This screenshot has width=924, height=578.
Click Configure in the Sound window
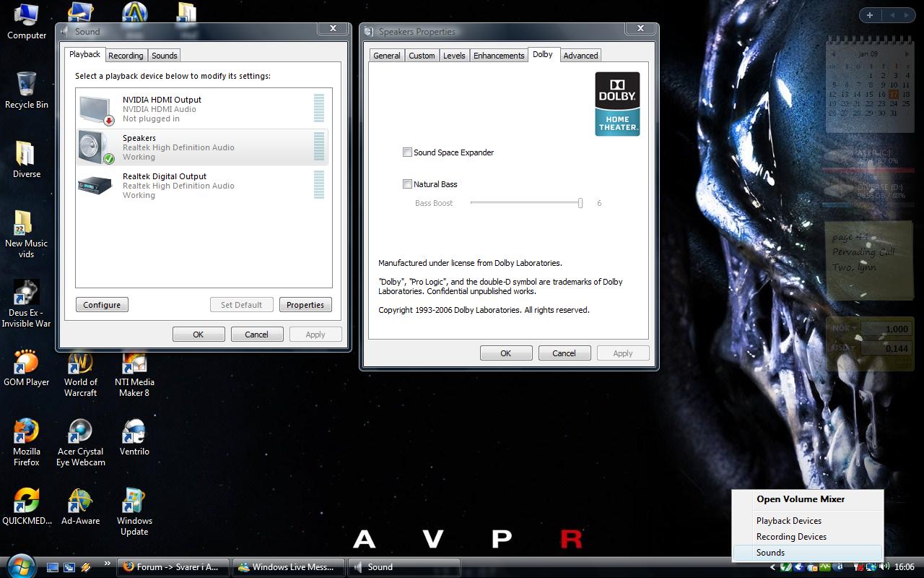point(102,305)
